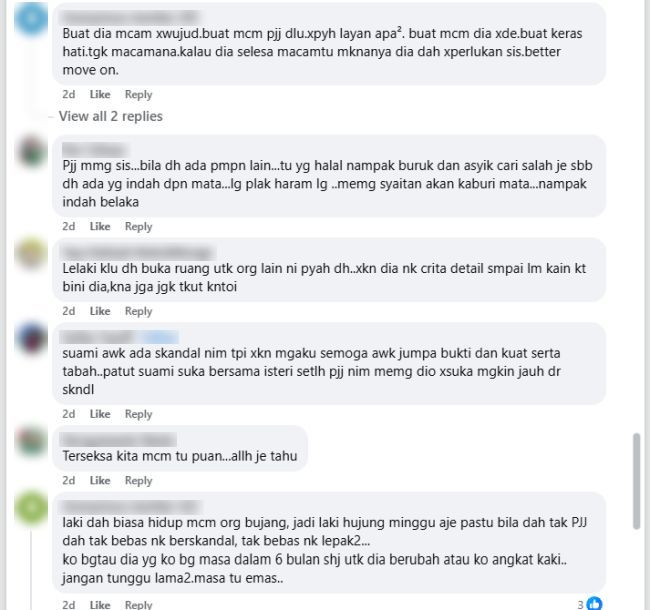Open avatar of 'Buat dia mcam xwujud' commenter
The height and width of the screenshot is (610, 650).
pos(31,19)
